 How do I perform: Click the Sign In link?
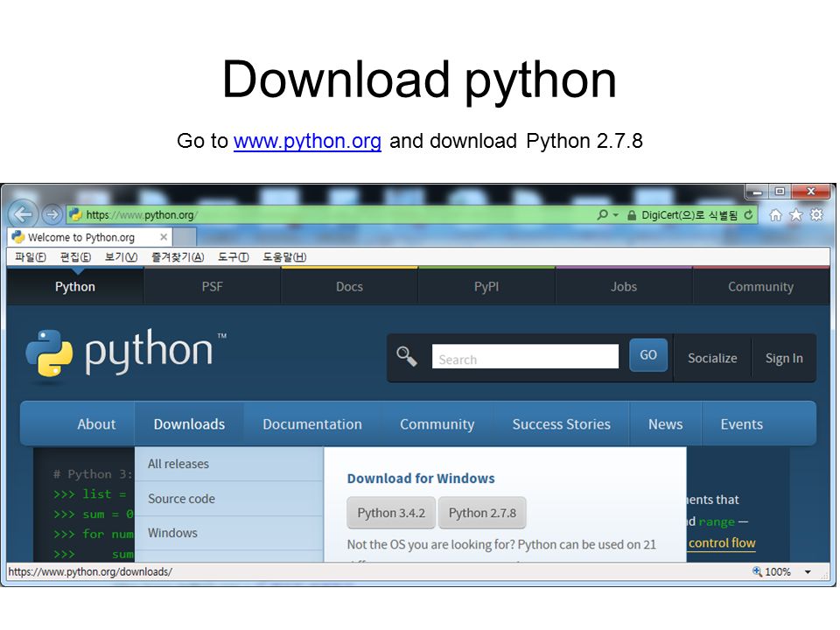[x=784, y=358]
